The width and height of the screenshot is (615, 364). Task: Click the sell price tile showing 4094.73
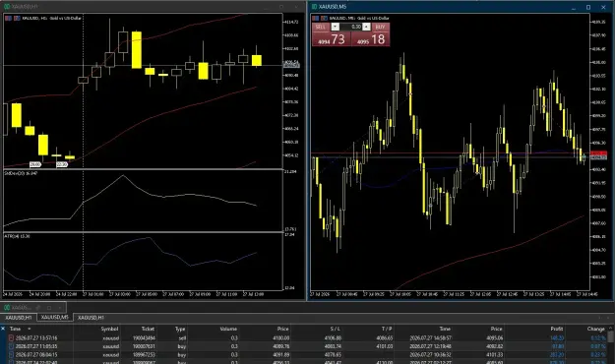click(x=332, y=38)
